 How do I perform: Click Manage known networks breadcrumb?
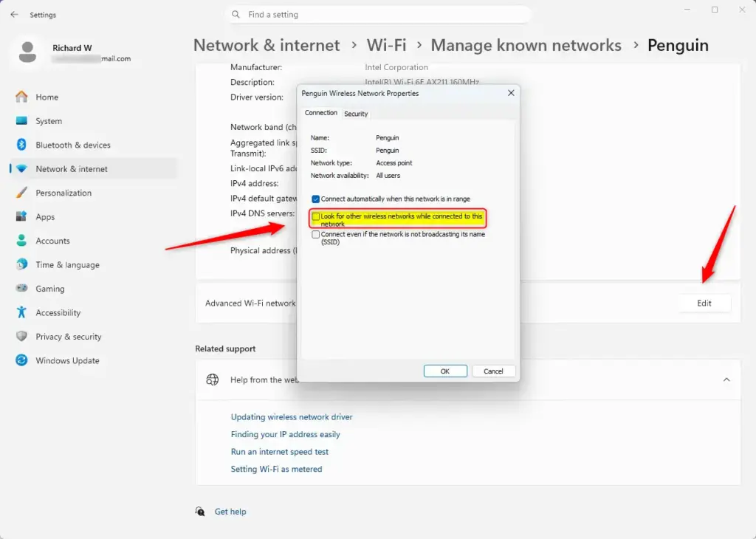point(526,45)
